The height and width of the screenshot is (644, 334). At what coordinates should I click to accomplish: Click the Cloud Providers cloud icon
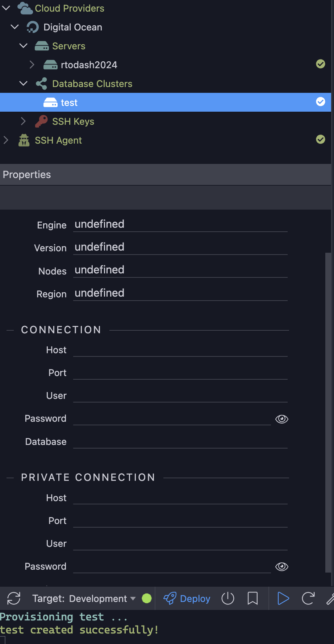tap(25, 8)
